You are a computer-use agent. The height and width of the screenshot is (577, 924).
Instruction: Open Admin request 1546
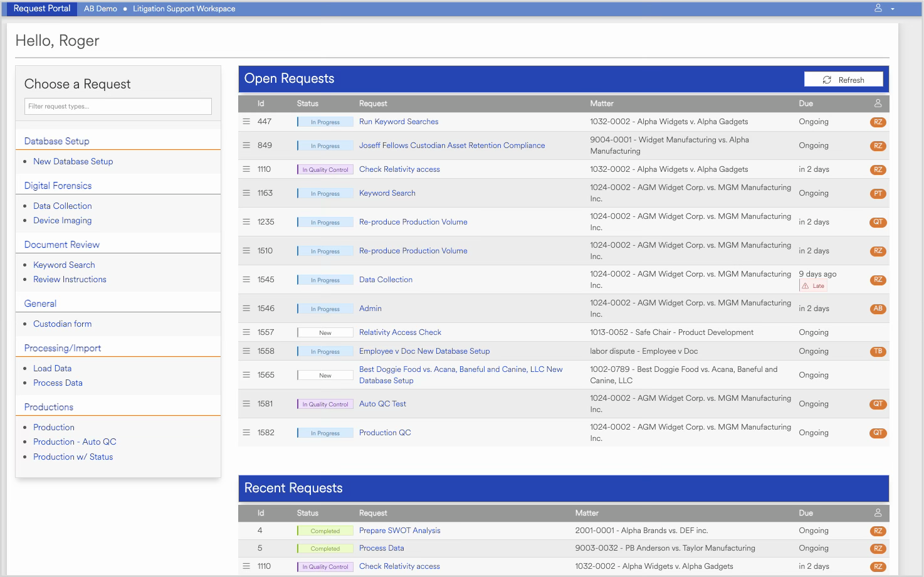tap(370, 309)
